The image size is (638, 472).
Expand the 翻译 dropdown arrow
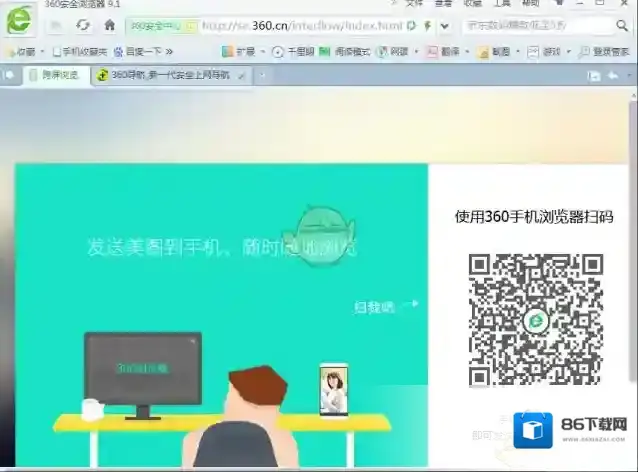tap(467, 52)
